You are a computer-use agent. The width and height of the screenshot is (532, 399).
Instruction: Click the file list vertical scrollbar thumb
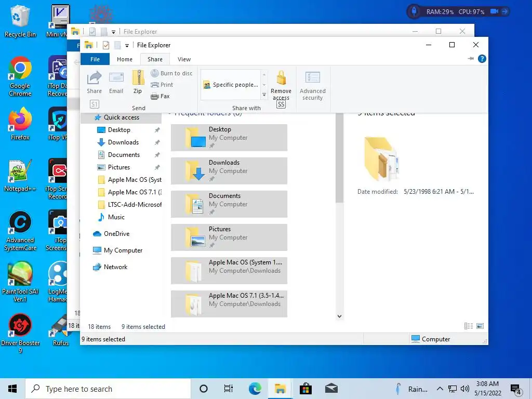click(x=339, y=158)
